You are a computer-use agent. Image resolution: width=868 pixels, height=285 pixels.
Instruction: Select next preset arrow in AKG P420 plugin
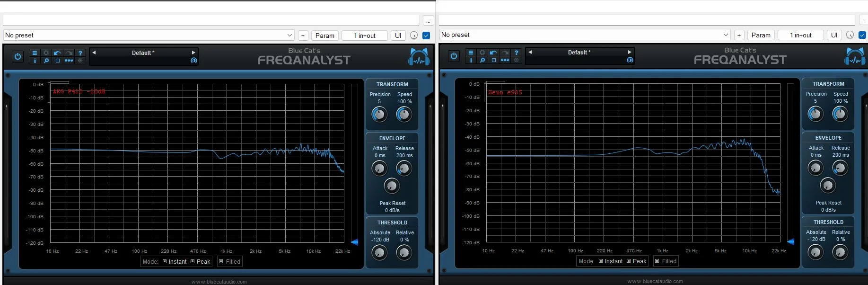pyautogui.click(x=193, y=53)
